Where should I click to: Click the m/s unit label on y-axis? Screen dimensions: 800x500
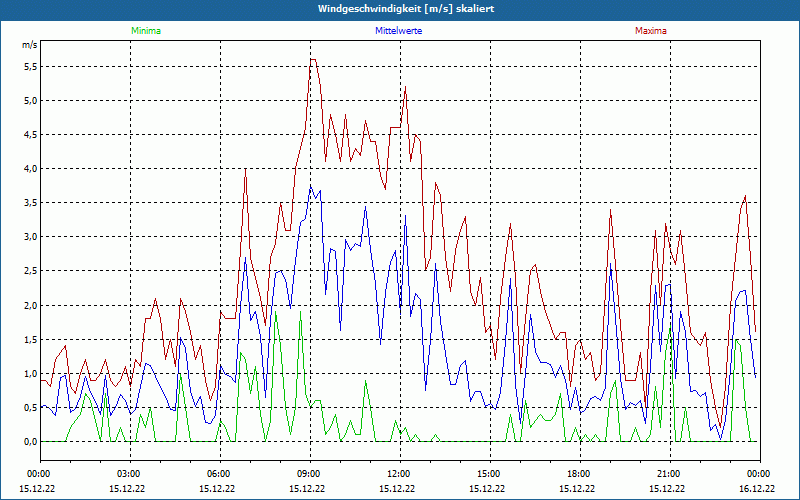click(x=28, y=45)
